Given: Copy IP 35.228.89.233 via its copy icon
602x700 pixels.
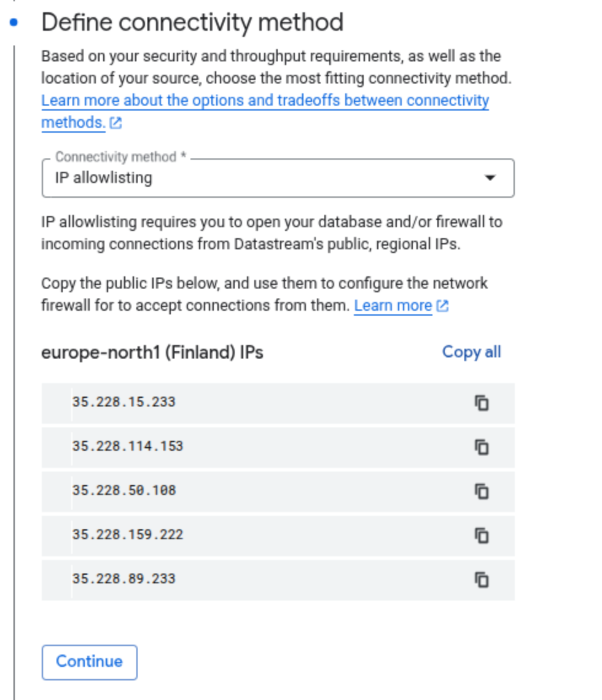Looking at the screenshot, I should pos(482,580).
